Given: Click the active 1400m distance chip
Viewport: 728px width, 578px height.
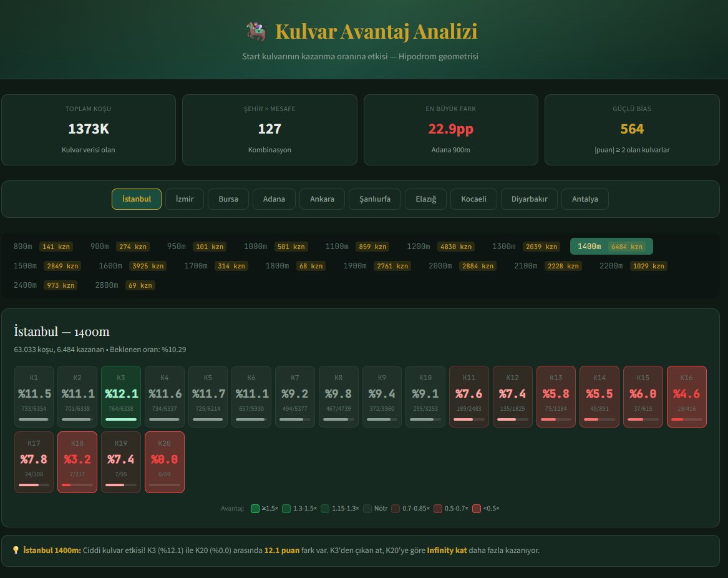Looking at the screenshot, I should pyautogui.click(x=611, y=247).
